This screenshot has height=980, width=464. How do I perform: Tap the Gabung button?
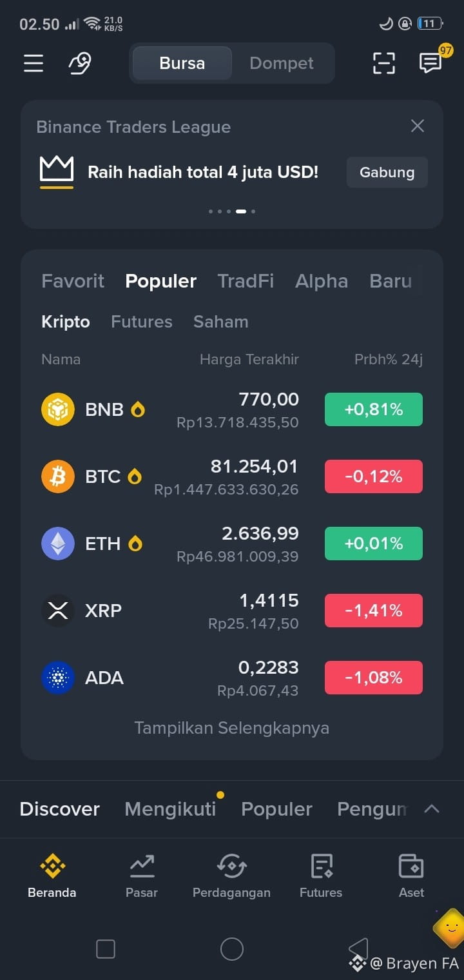pyautogui.click(x=387, y=172)
